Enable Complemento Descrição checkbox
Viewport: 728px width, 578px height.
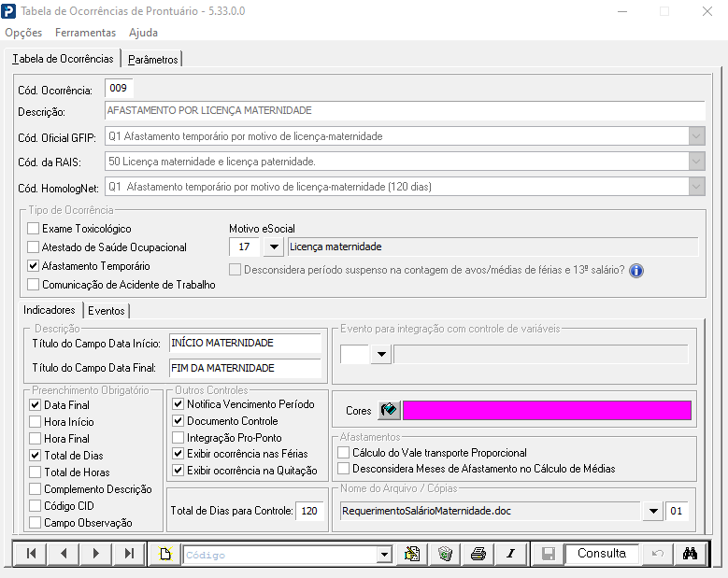tap(35, 489)
